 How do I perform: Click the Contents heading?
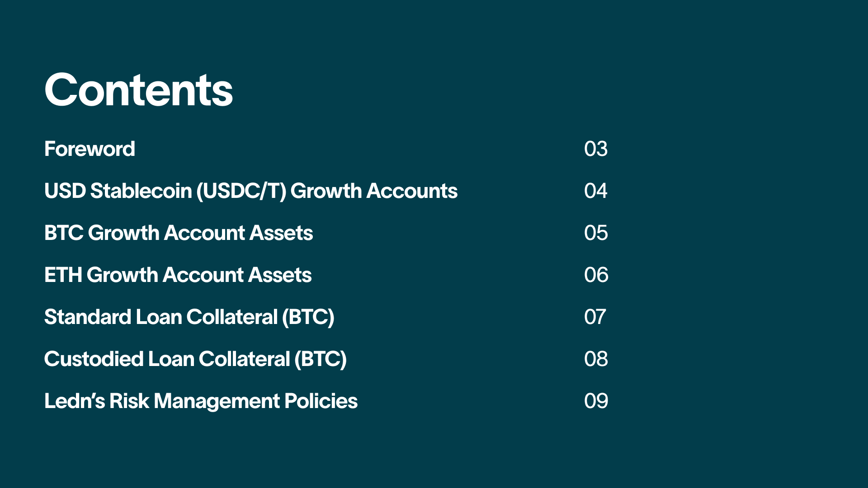pyautogui.click(x=138, y=90)
